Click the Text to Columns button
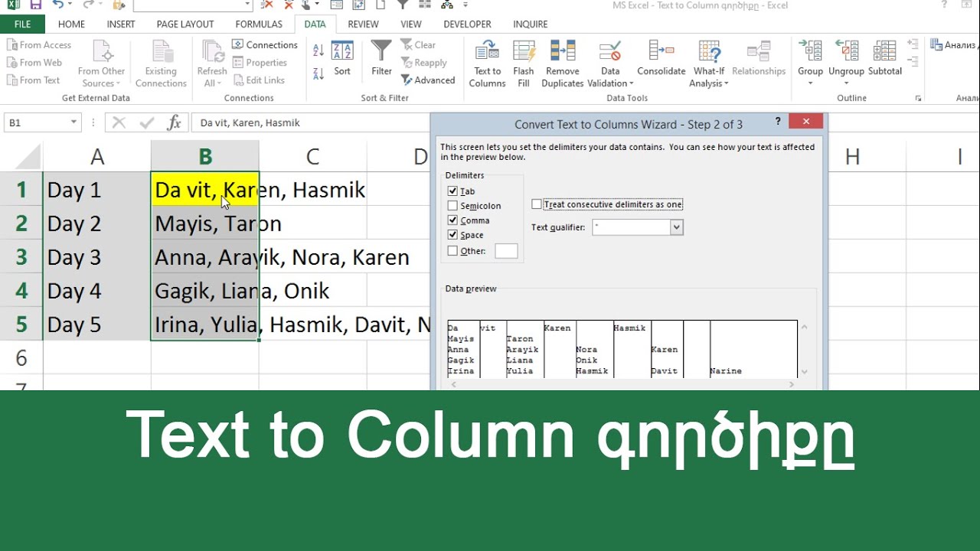The width and height of the screenshot is (980, 551). point(487,64)
